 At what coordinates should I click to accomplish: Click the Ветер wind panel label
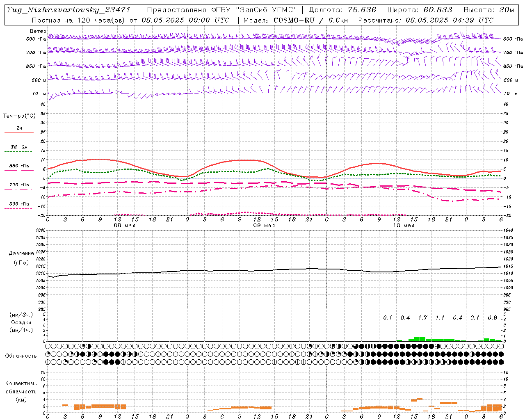point(38,31)
